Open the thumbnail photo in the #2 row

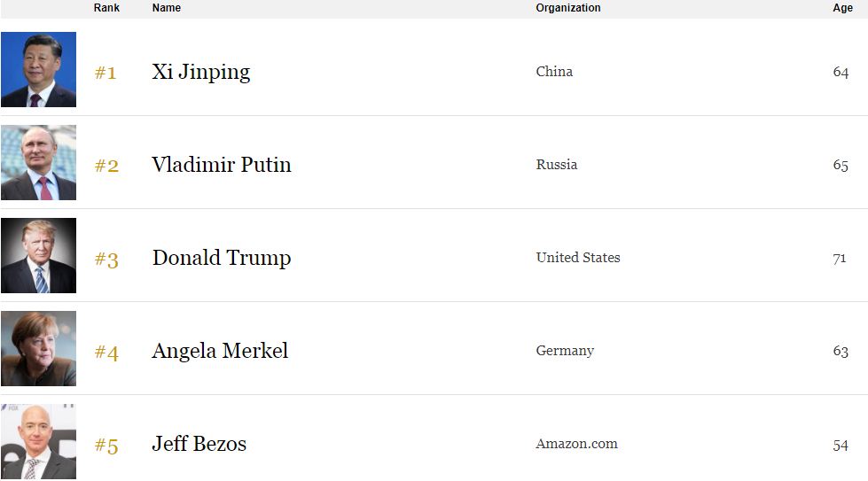point(38,163)
